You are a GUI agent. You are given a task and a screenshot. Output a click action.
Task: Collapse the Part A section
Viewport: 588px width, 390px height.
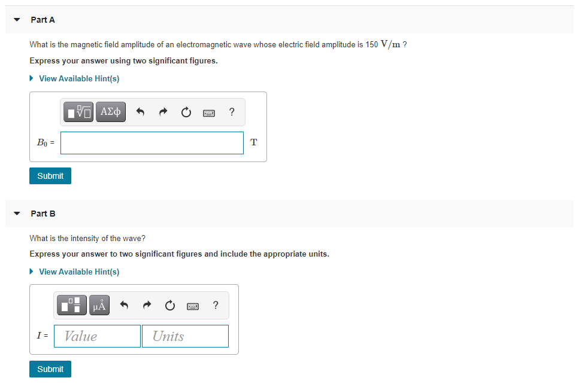pyautogui.click(x=17, y=20)
